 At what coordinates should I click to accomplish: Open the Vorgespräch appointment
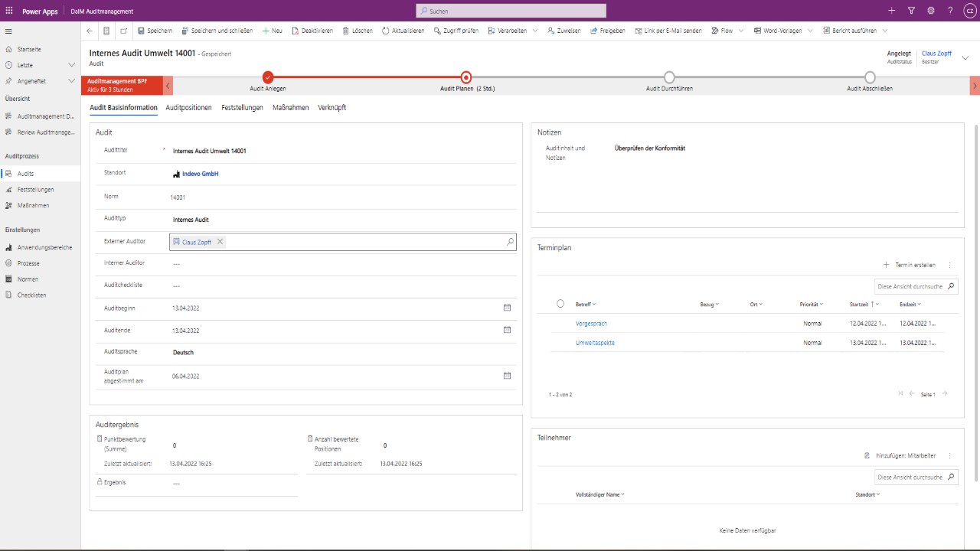coord(591,324)
